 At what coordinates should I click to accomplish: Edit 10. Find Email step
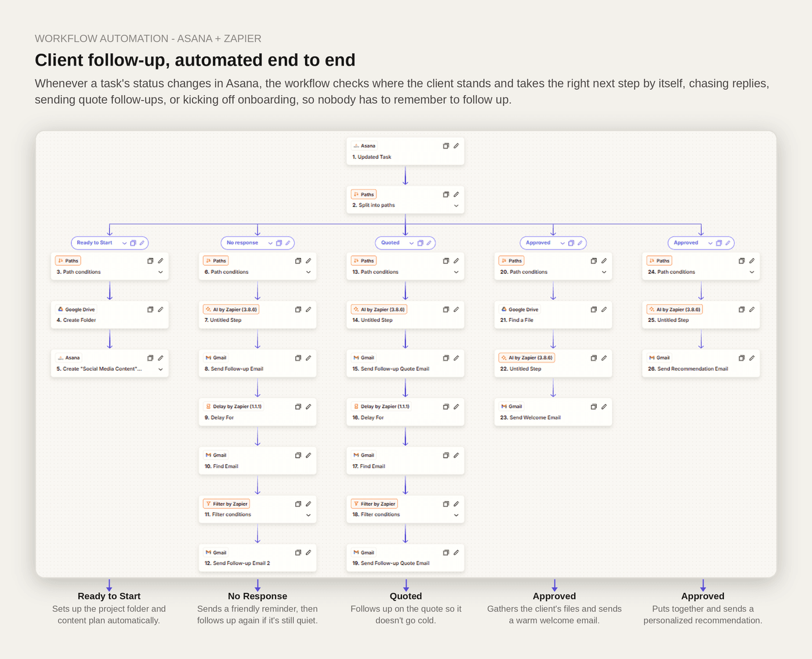click(309, 455)
